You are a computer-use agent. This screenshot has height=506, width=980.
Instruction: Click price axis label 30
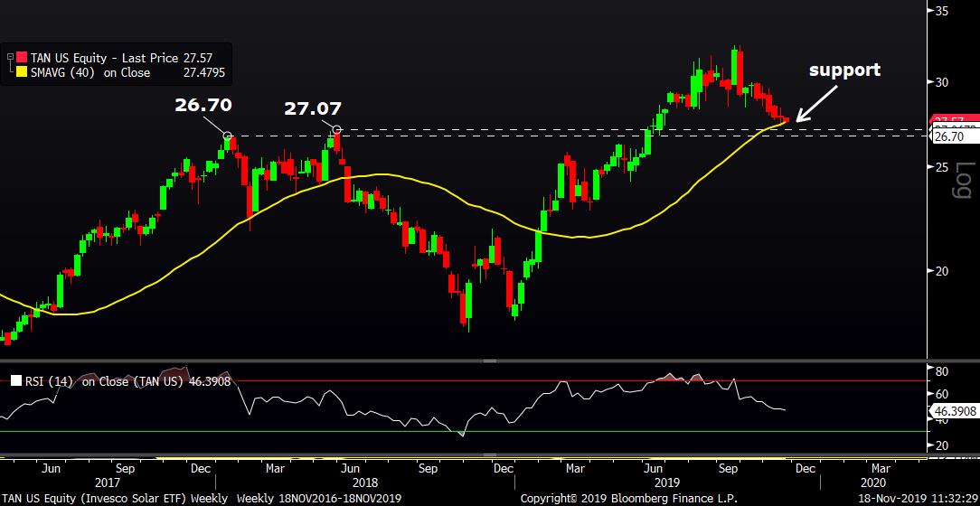click(943, 82)
